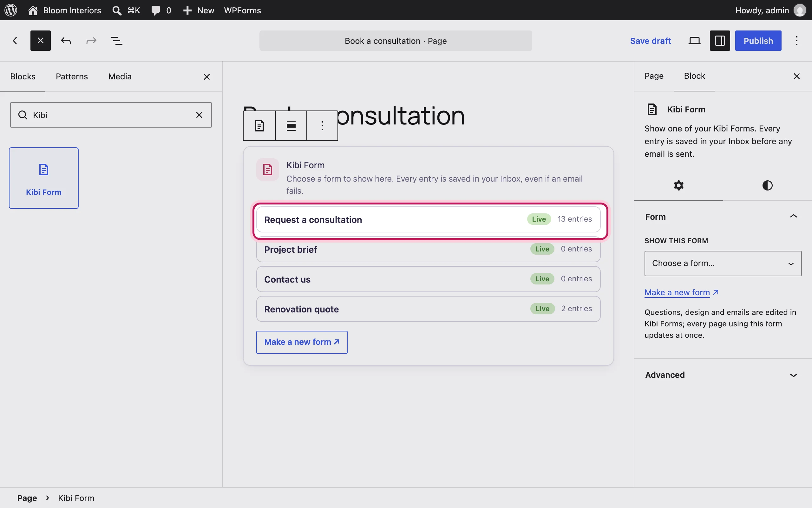Switch to the Page settings tab
The image size is (812, 508).
[654, 76]
